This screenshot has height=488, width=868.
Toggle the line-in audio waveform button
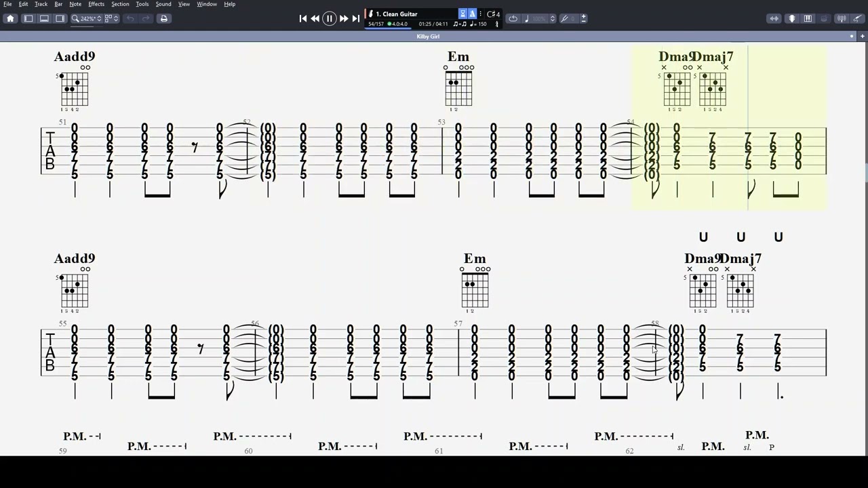[x=774, y=18]
